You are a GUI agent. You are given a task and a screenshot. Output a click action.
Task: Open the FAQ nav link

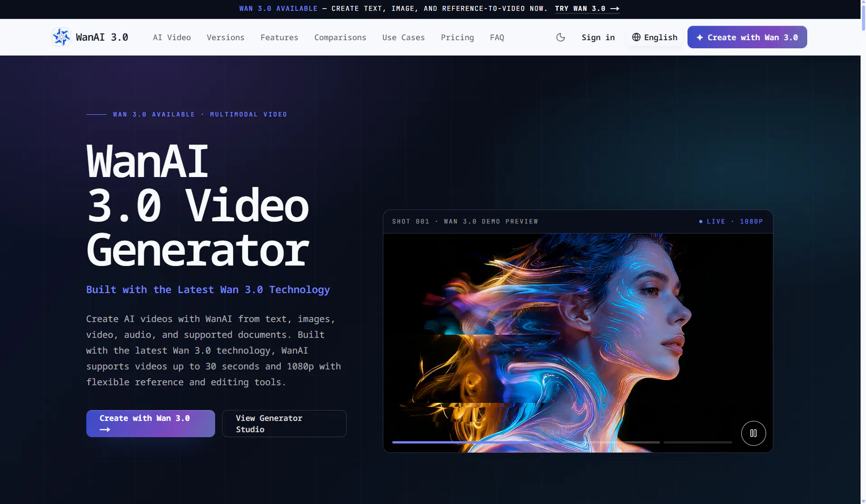tap(497, 37)
